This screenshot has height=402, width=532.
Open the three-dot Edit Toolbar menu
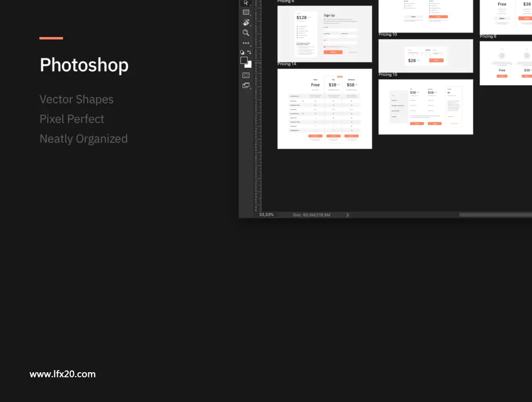(246, 43)
